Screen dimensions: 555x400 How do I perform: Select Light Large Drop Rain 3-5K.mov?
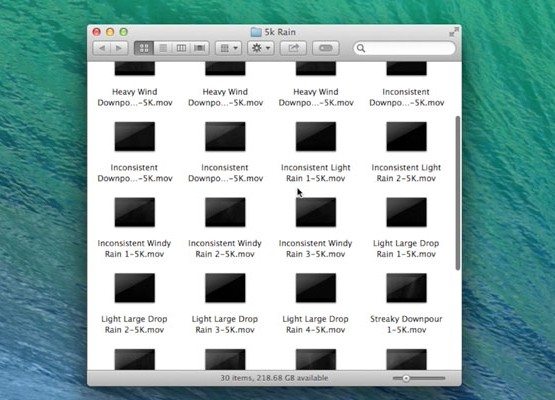click(225, 304)
